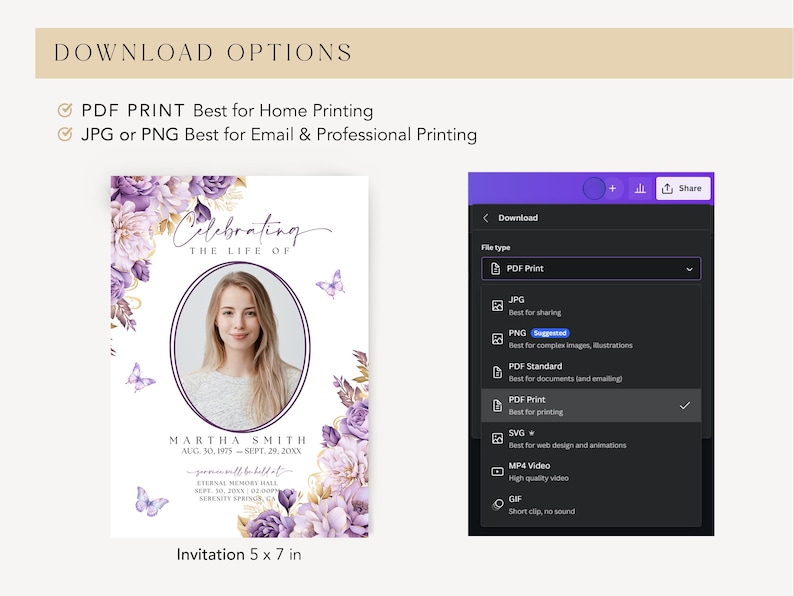This screenshot has height=596, width=794.
Task: Click the Share button
Action: coord(683,188)
